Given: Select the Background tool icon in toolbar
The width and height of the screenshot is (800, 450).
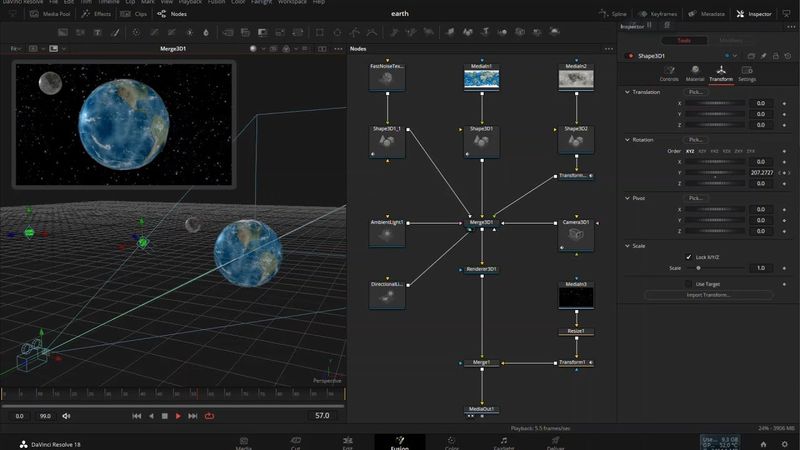Looking at the screenshot, I should click(x=63, y=32).
